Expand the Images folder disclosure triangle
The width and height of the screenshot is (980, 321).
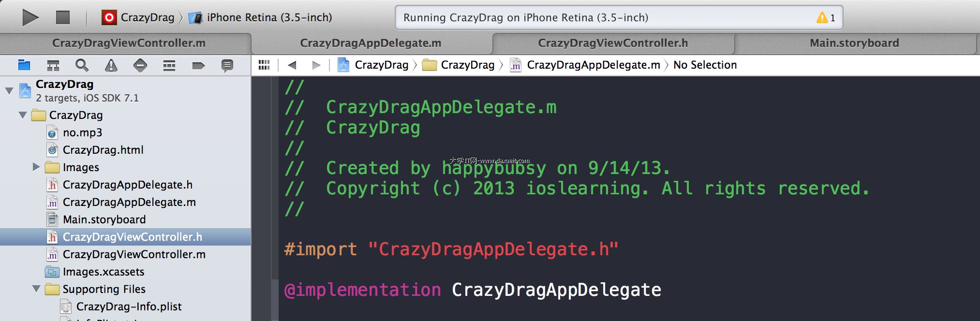36,167
